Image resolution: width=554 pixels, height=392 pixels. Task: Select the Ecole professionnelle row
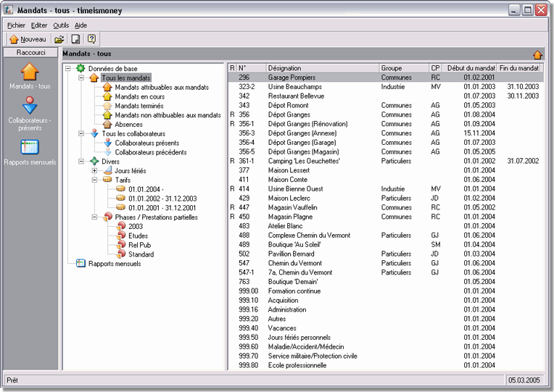pyautogui.click(x=386, y=365)
